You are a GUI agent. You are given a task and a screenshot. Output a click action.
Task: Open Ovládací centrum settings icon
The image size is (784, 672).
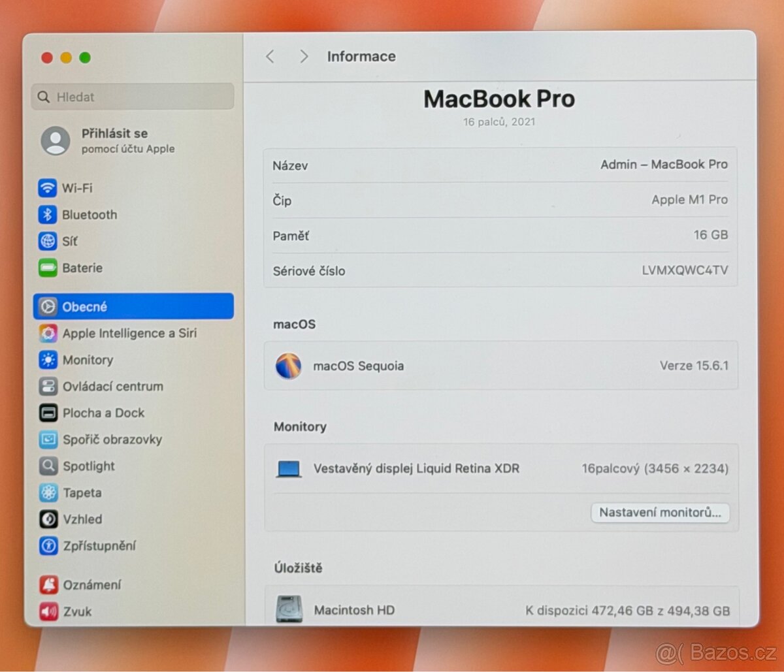click(x=47, y=387)
